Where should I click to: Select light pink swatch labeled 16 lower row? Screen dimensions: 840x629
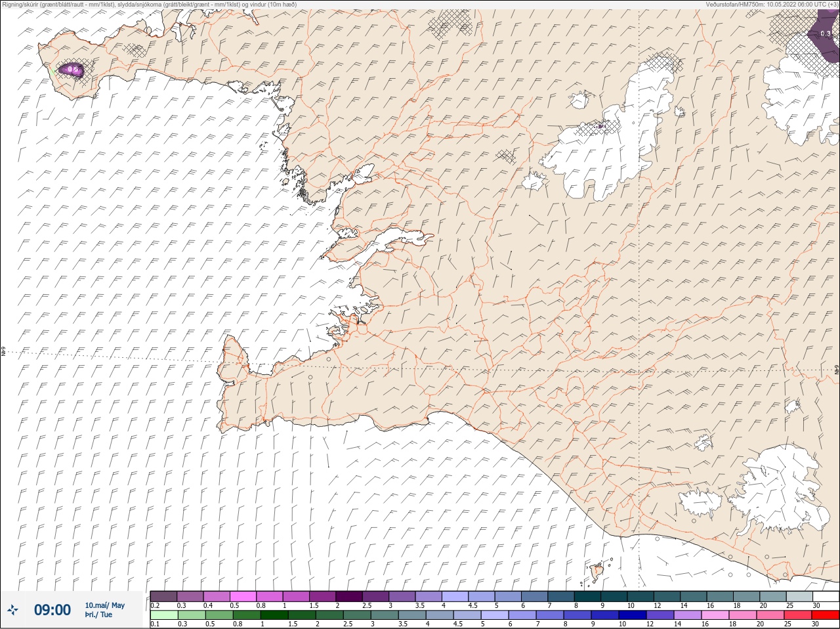tap(715, 615)
